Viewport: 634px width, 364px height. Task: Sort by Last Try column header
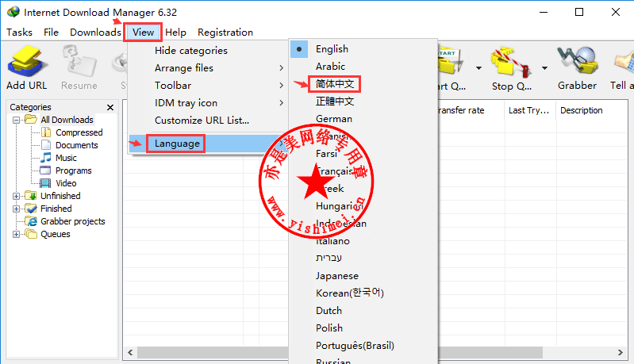(x=531, y=110)
